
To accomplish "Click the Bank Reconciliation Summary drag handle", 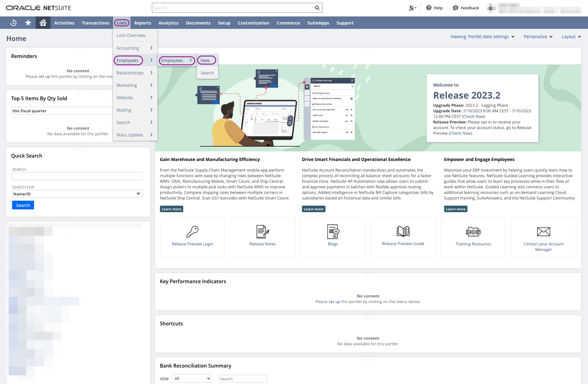I will coord(368,360).
